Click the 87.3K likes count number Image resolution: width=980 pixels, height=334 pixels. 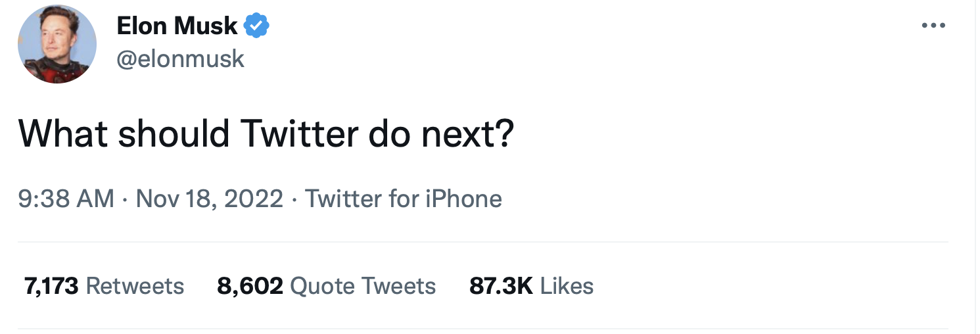[501, 286]
